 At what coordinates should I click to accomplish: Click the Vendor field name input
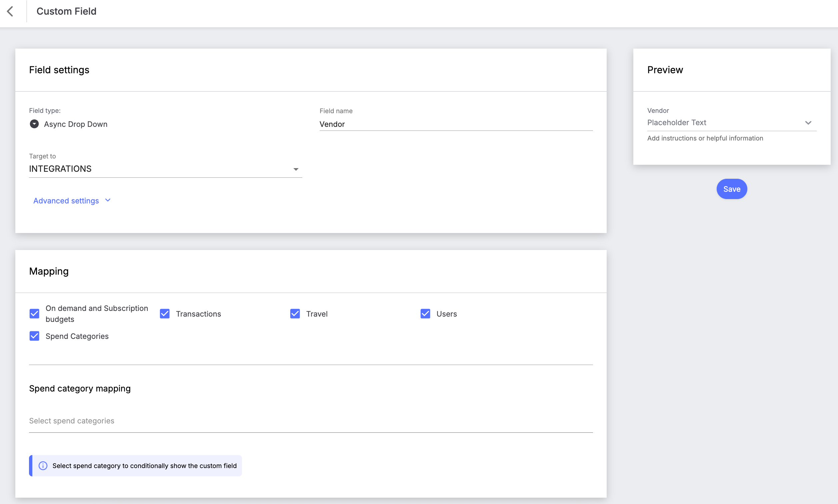[456, 124]
